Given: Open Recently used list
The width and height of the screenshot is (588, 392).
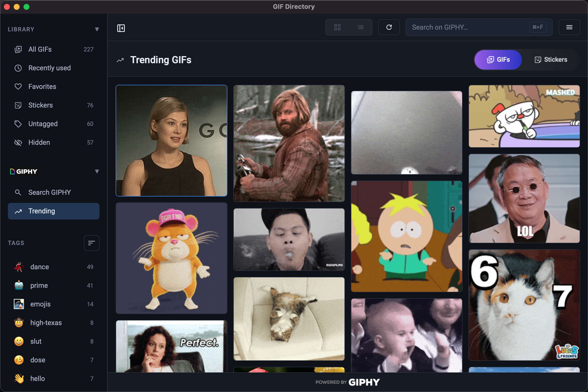Looking at the screenshot, I should point(53,68).
